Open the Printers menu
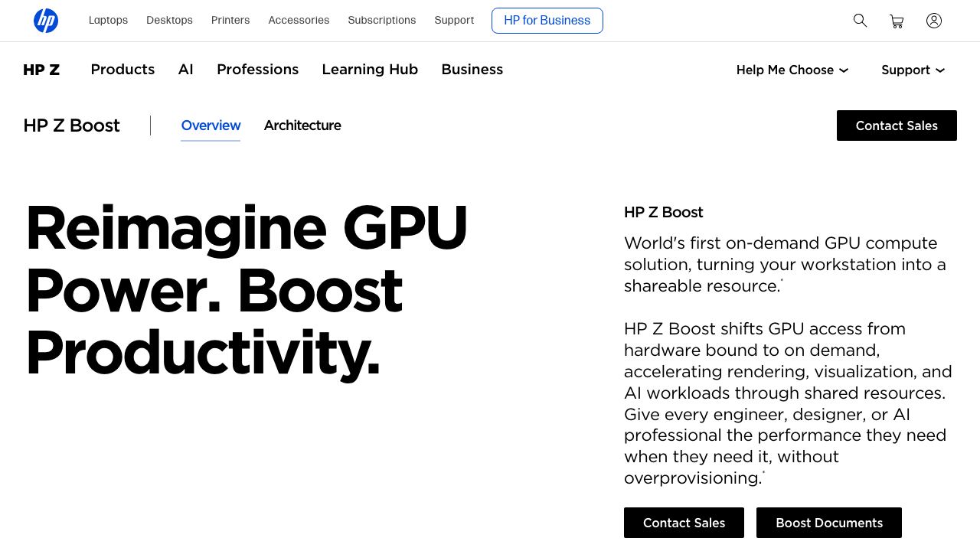 point(230,21)
